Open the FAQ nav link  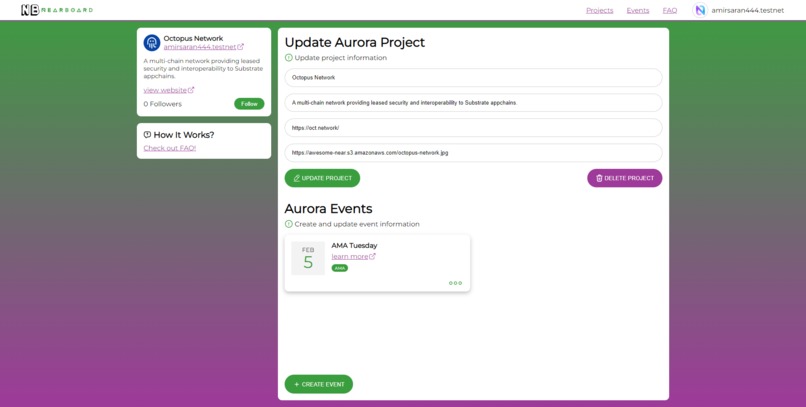pyautogui.click(x=669, y=10)
